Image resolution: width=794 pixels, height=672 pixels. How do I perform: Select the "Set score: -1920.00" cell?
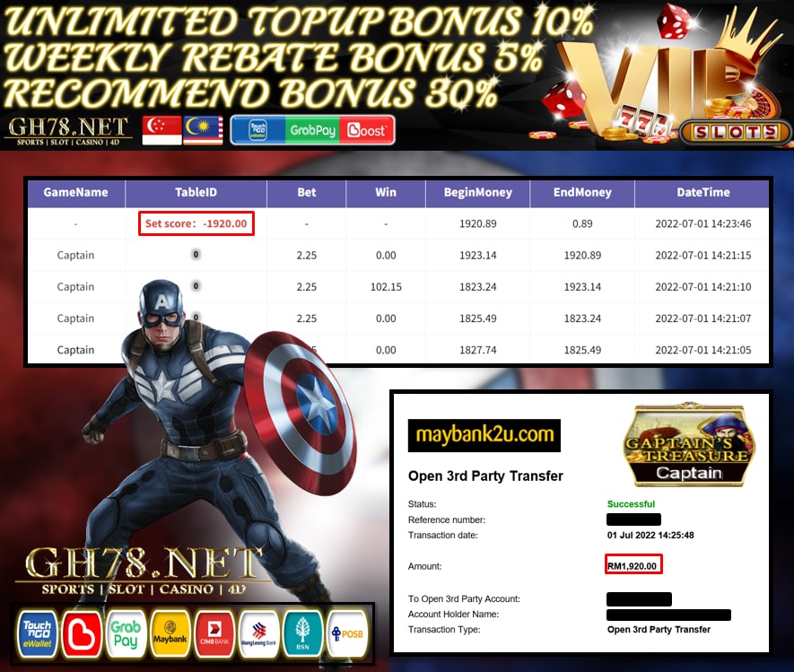point(196,223)
